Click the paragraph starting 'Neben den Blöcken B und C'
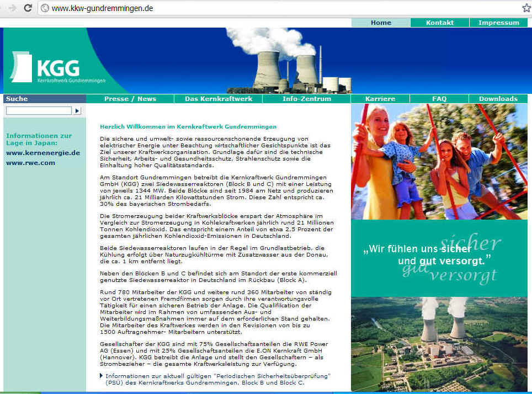Viewport: 532px width, 394px height. click(219, 276)
